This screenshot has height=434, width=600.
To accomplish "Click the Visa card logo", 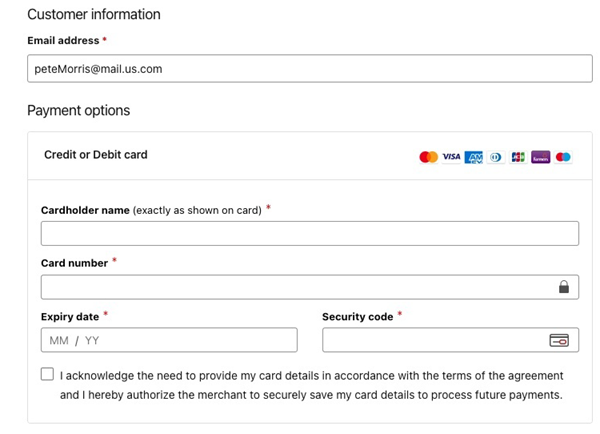I will point(451,157).
